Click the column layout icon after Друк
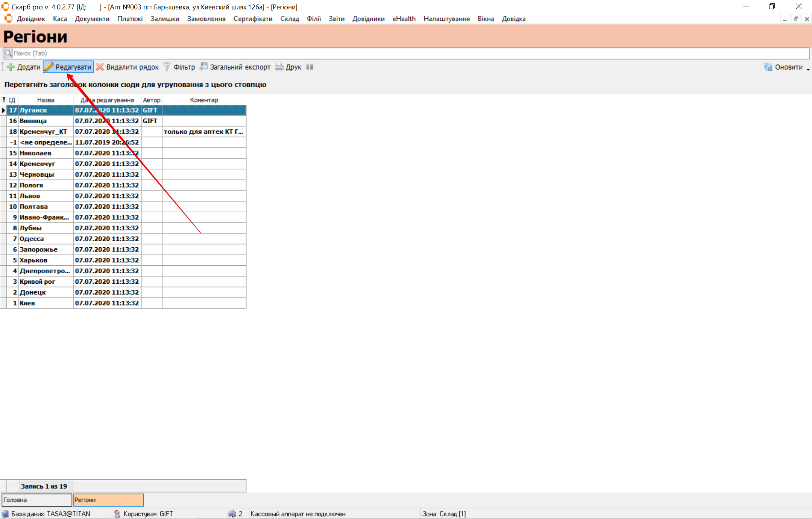812x519 pixels. [310, 67]
